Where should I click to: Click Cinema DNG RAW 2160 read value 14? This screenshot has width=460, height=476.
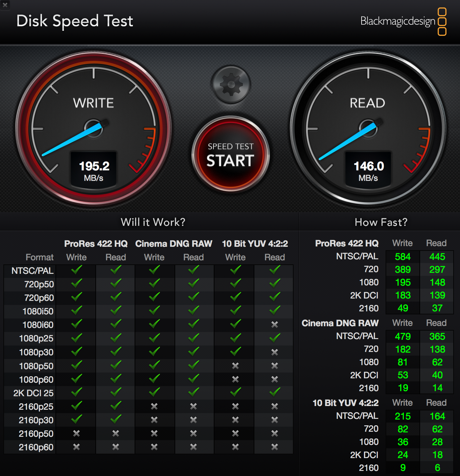pos(437,388)
